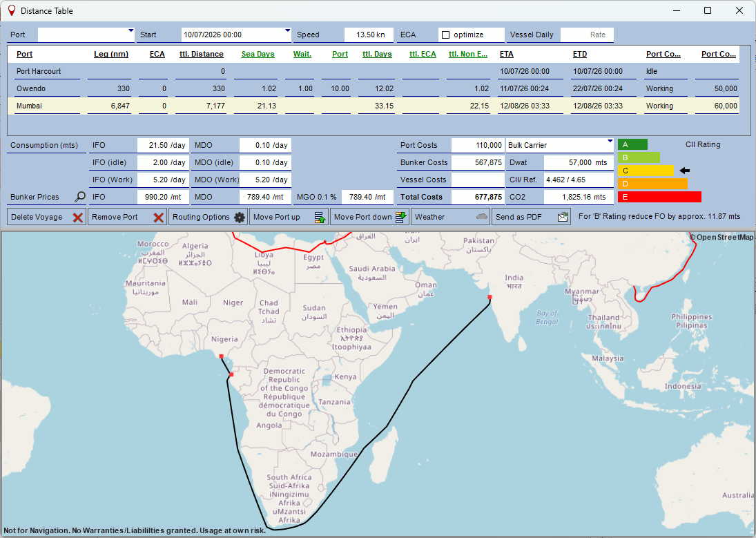Select the green A CII rating bar
The image size is (756, 538).
pyautogui.click(x=632, y=144)
